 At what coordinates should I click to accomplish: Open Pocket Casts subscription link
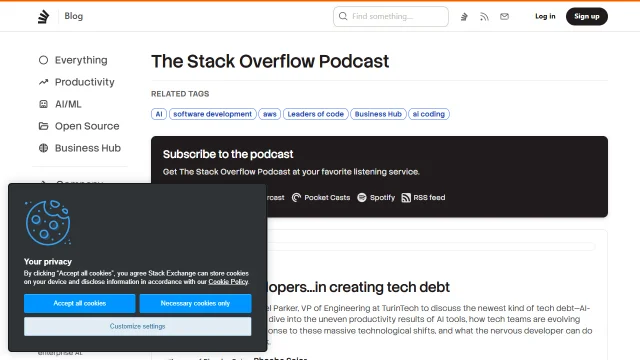point(321,198)
